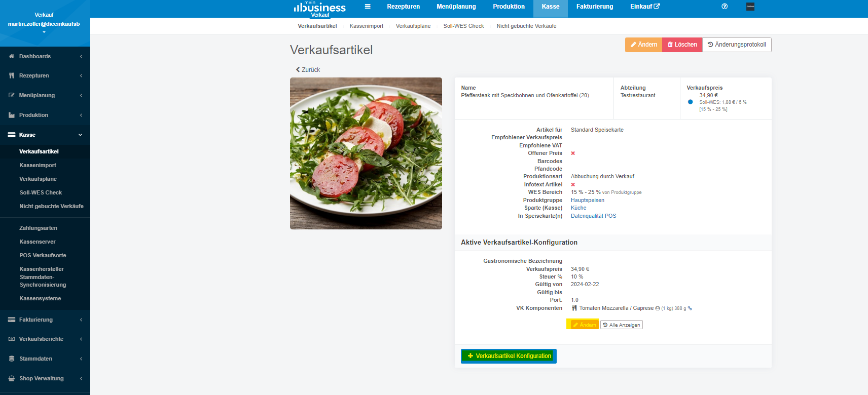
Task: Open the Soll-WES Check sub-tab
Action: tap(463, 26)
